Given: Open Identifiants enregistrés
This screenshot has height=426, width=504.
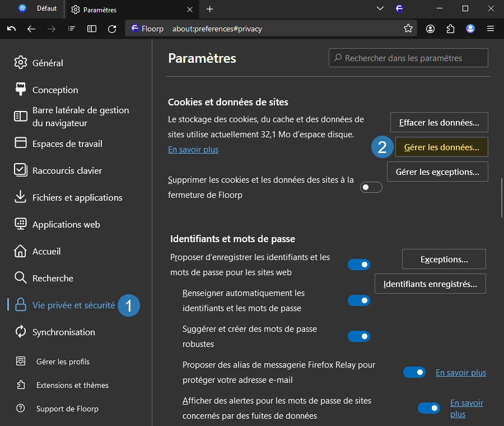Looking at the screenshot, I should tap(430, 284).
